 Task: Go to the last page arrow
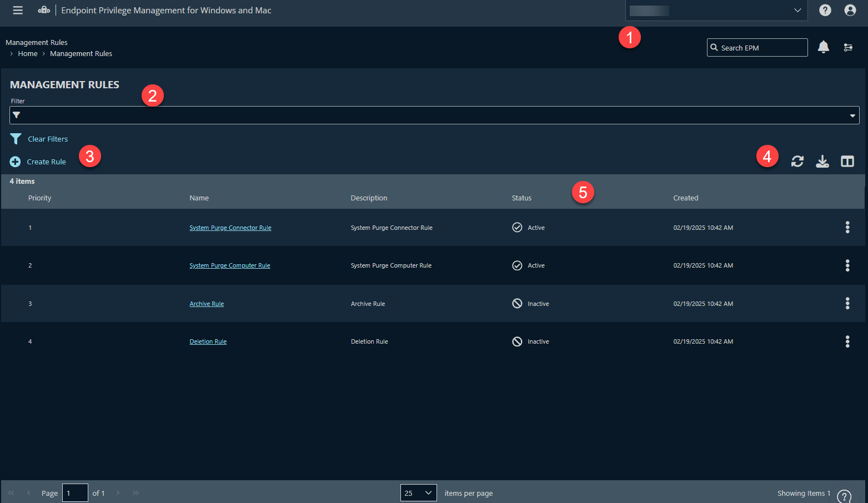coord(136,493)
